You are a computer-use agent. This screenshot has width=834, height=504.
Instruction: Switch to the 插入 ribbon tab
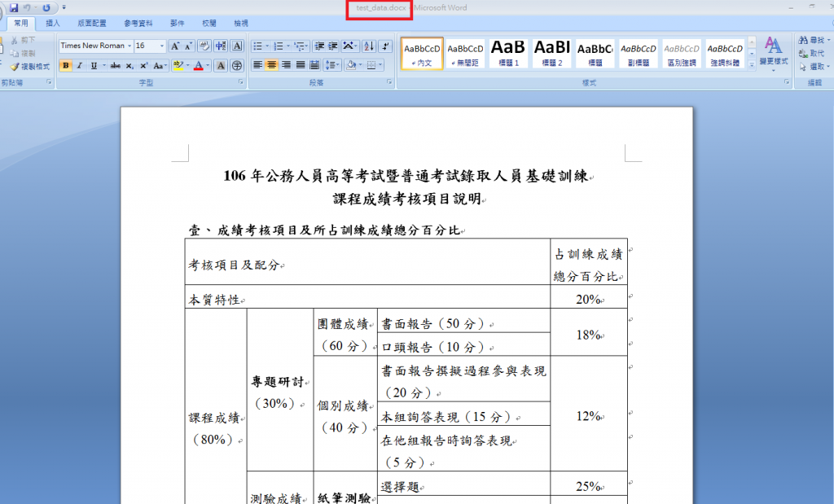point(53,24)
